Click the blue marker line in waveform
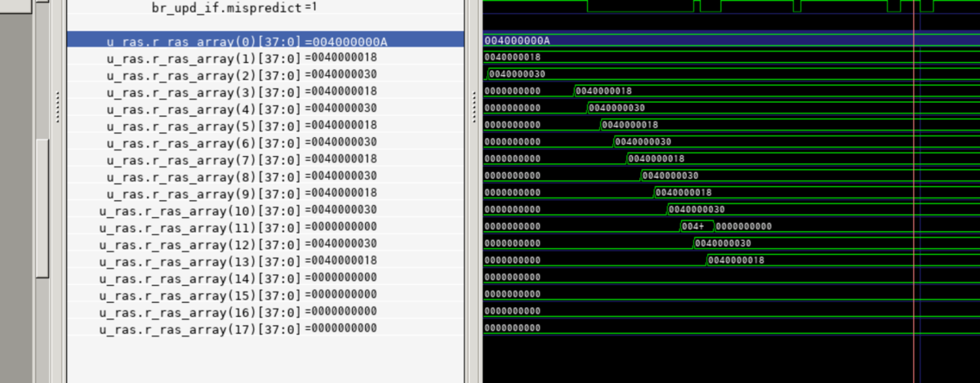 tap(920, 191)
